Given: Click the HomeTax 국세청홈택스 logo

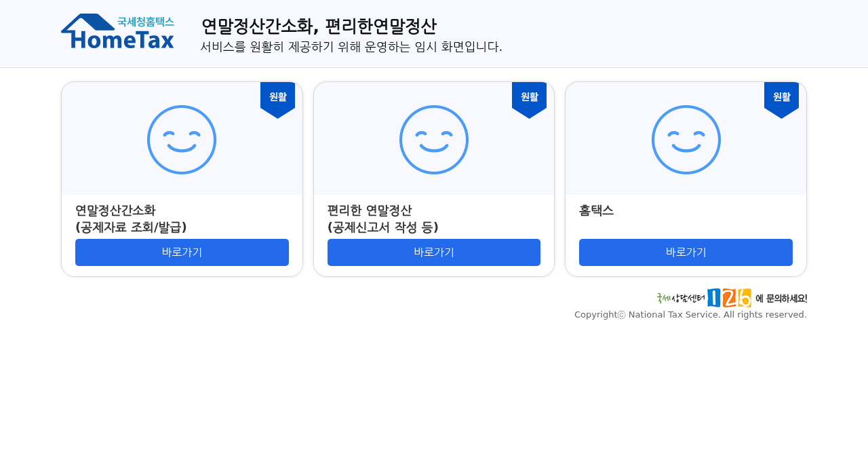Looking at the screenshot, I should [x=117, y=33].
